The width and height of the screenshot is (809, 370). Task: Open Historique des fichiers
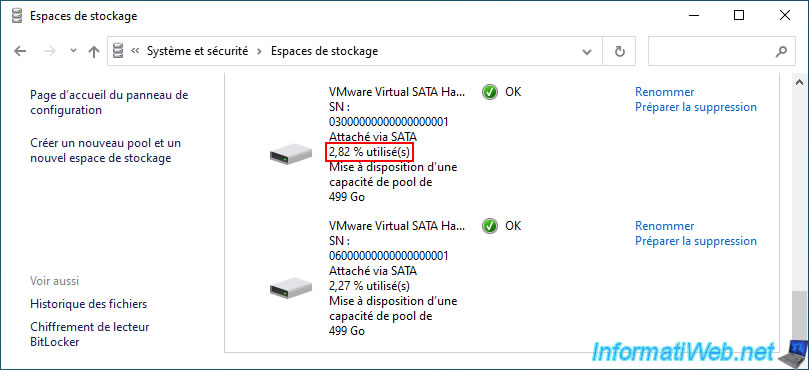coord(89,304)
